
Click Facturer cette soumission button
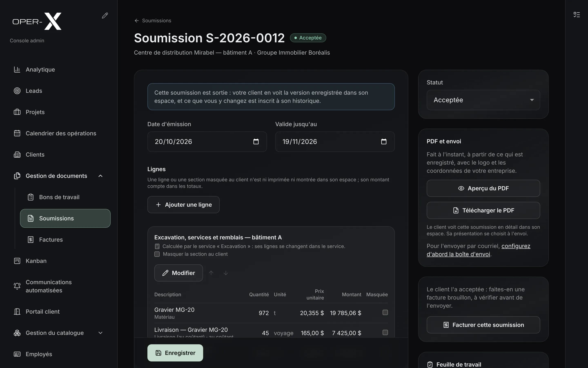(483, 325)
